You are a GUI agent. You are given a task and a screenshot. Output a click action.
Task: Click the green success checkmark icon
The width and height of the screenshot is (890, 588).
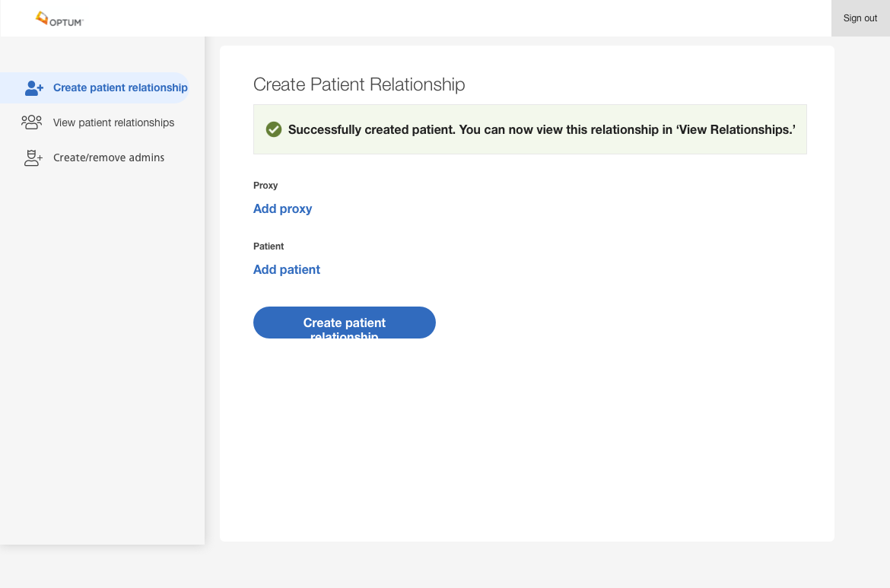(x=274, y=129)
